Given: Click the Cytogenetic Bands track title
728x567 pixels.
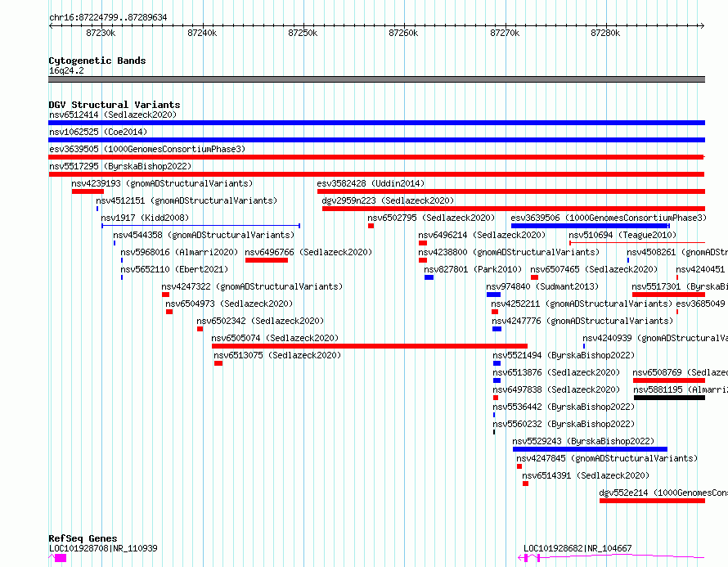Looking at the screenshot, I should (x=97, y=61).
